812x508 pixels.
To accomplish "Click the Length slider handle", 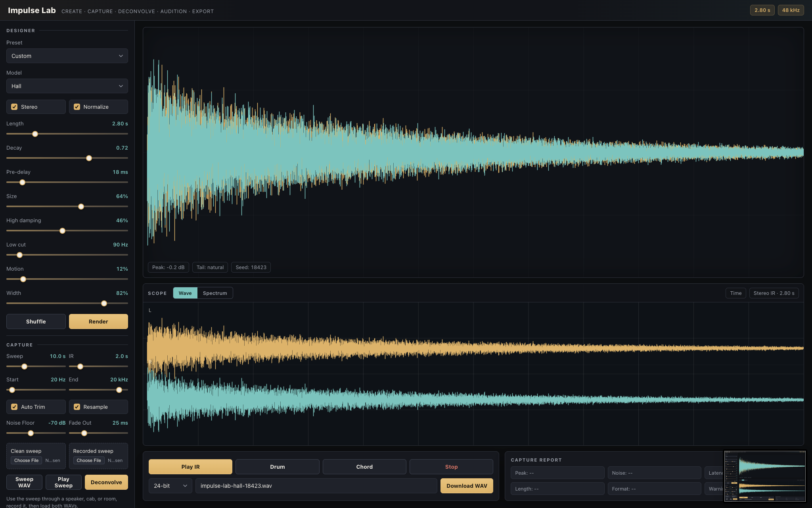I will pyautogui.click(x=35, y=134).
